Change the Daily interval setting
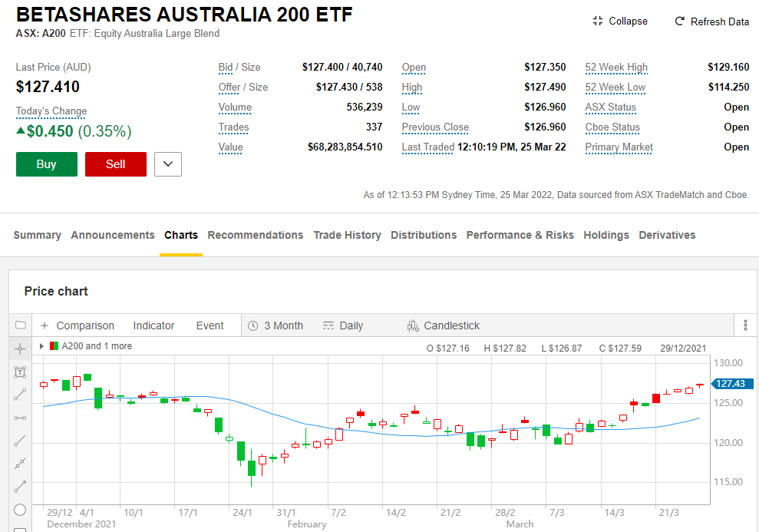The width and height of the screenshot is (759, 532). (x=343, y=325)
